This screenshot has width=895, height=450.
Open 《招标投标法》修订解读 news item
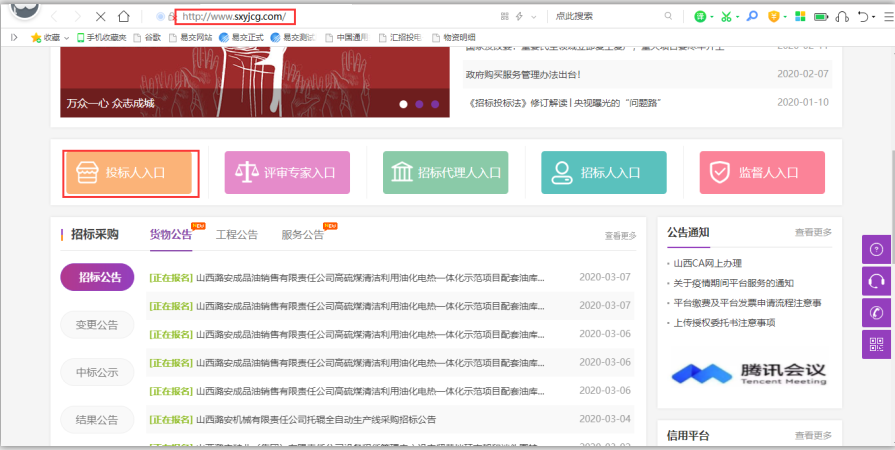coord(564,103)
